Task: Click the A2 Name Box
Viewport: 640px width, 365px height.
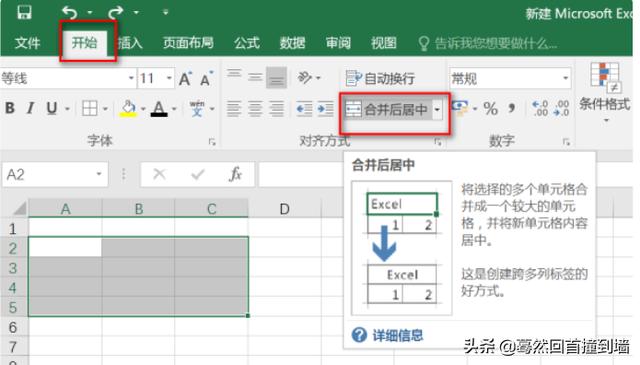Action: [x=55, y=174]
